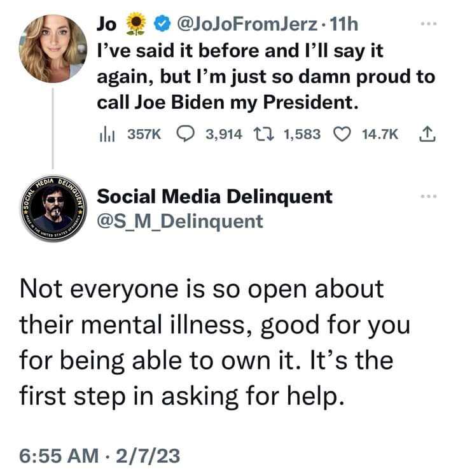Click the 2/7/23 date of the reply
458x476 pixels.
[153, 456]
